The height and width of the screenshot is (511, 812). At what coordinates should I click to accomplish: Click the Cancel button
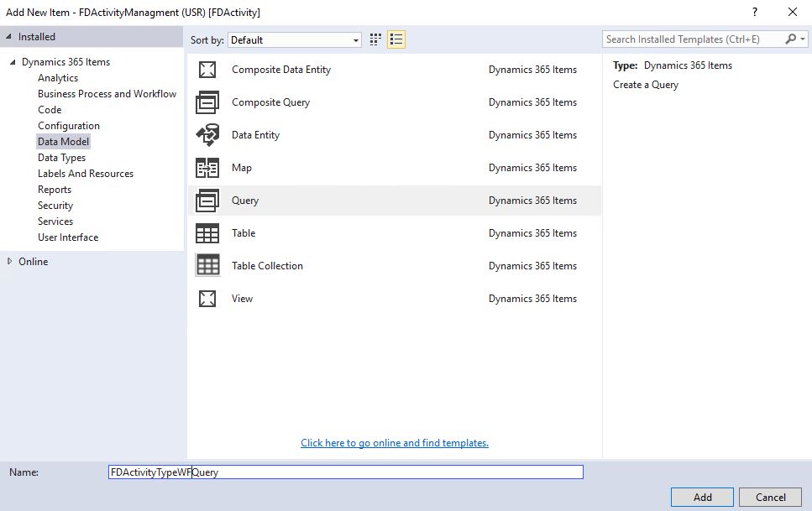(771, 497)
